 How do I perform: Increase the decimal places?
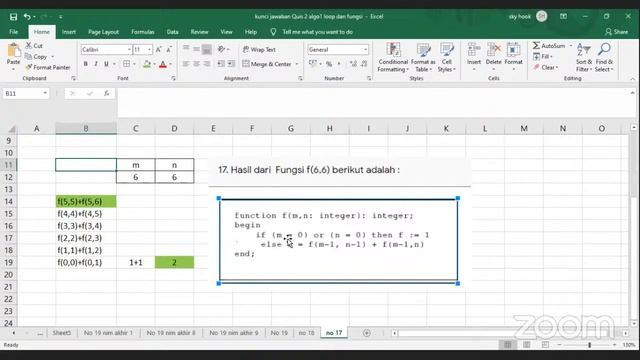coord(353,64)
